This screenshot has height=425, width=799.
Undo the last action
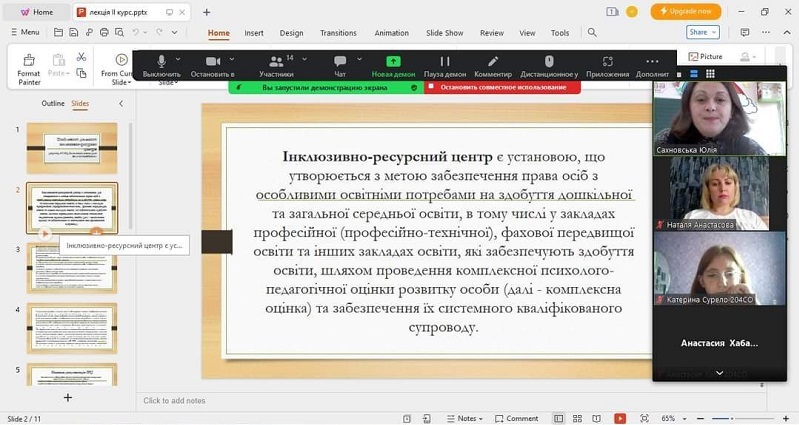(x=136, y=32)
